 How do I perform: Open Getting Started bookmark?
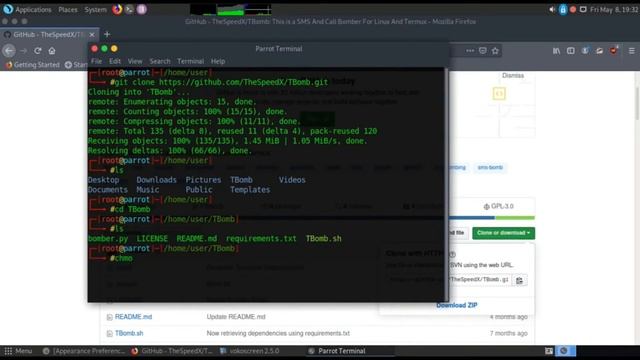pos(32,64)
